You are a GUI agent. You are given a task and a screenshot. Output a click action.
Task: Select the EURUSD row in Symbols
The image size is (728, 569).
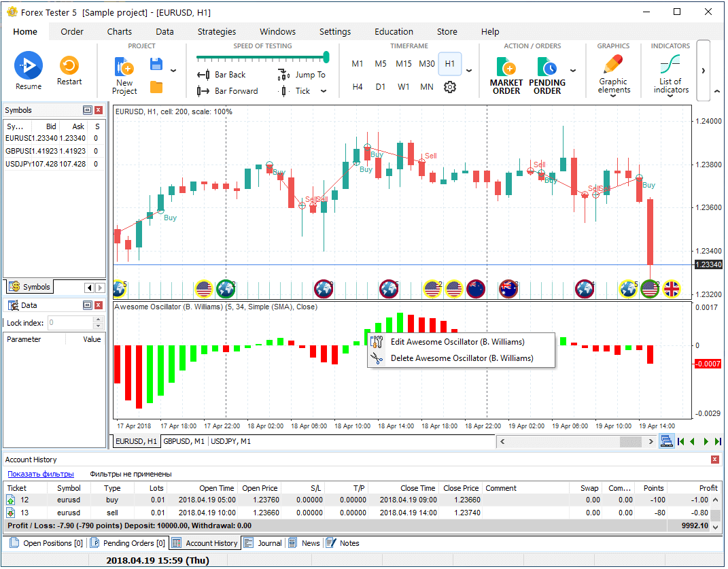click(54, 139)
